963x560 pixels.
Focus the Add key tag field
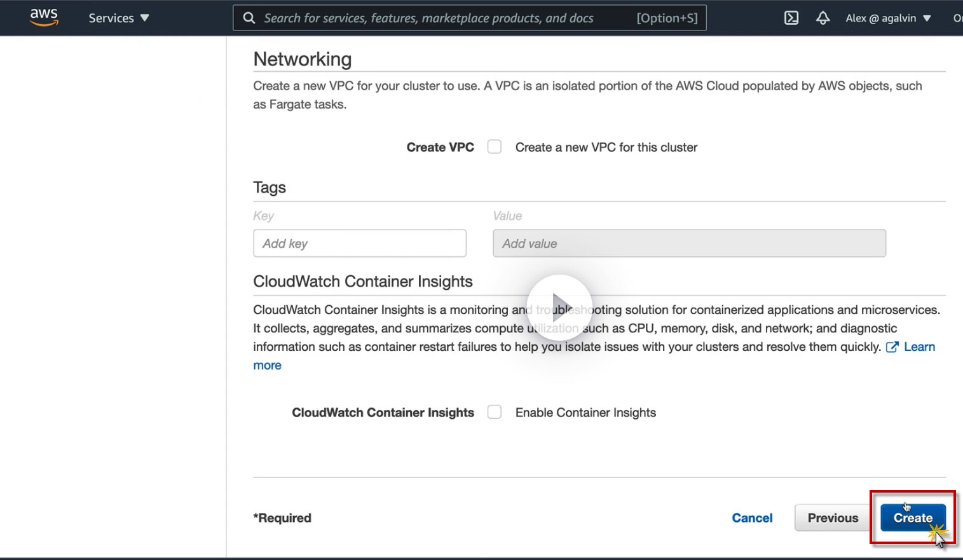pyautogui.click(x=360, y=243)
